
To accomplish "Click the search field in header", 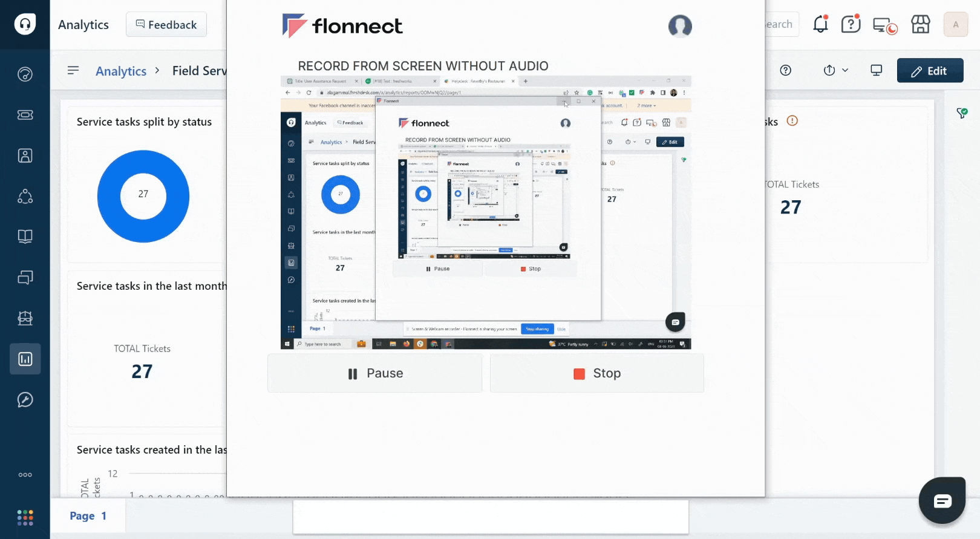I will (782, 24).
